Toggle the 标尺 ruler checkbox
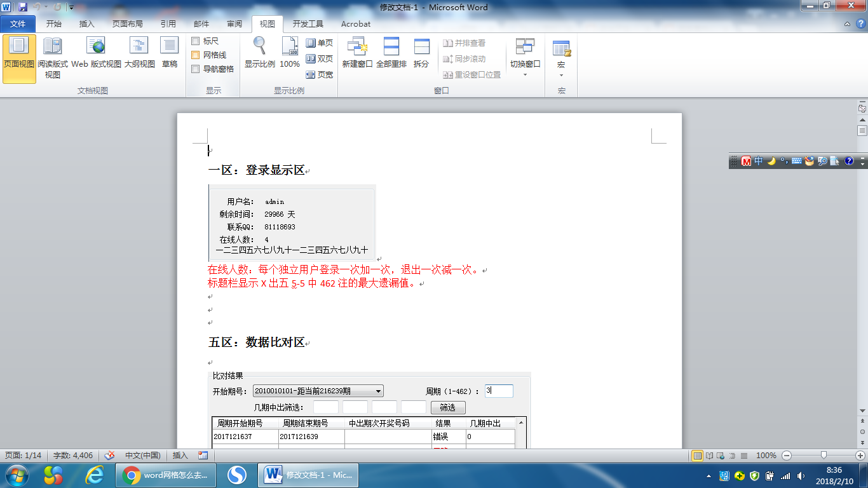The image size is (868, 488). 196,41
